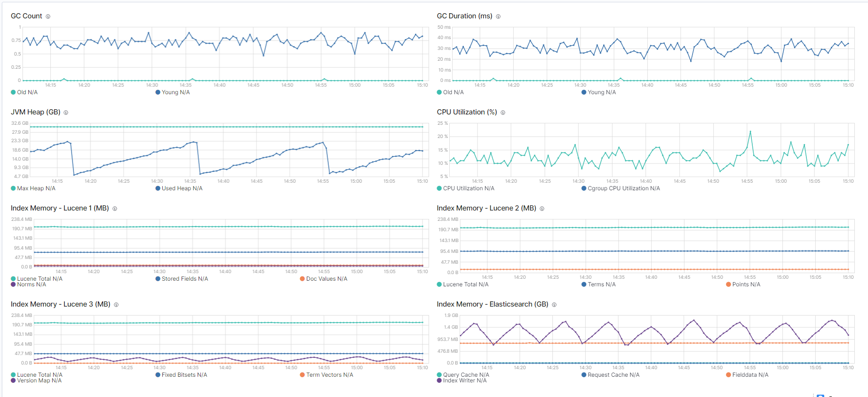868x397 pixels.
Task: Toggle Old series in GC Count legend
Action: tap(24, 92)
